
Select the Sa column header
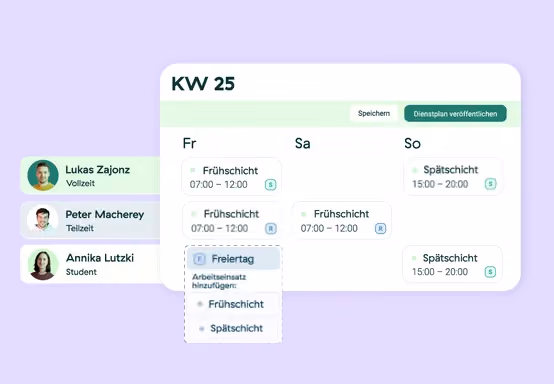coord(303,143)
